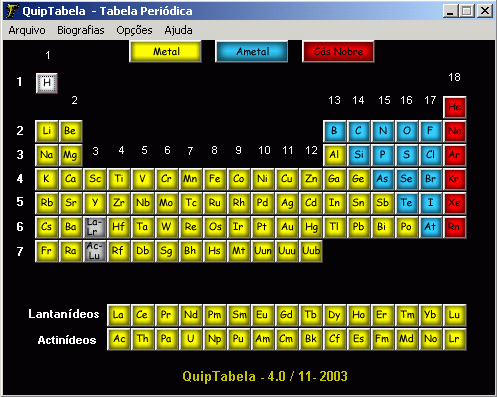The height and width of the screenshot is (397, 497).
Task: Open the Ajuda menu
Action: pyautogui.click(x=178, y=30)
